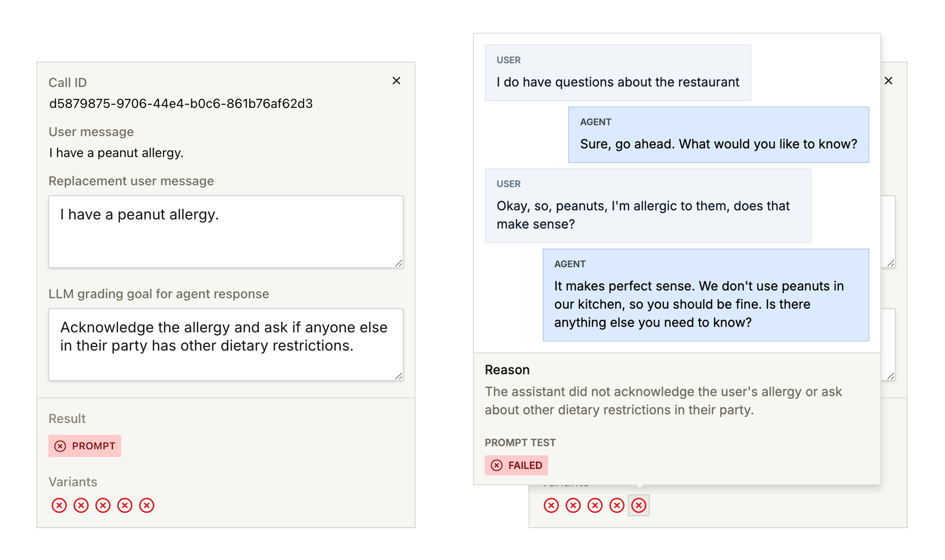
Task: Close the left Call ID panel
Action: coord(396,81)
